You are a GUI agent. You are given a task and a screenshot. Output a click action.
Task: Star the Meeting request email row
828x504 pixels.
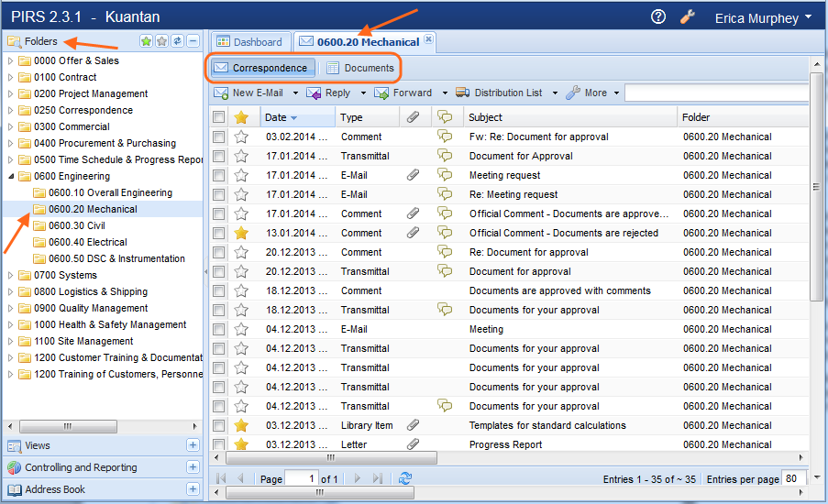pos(242,175)
